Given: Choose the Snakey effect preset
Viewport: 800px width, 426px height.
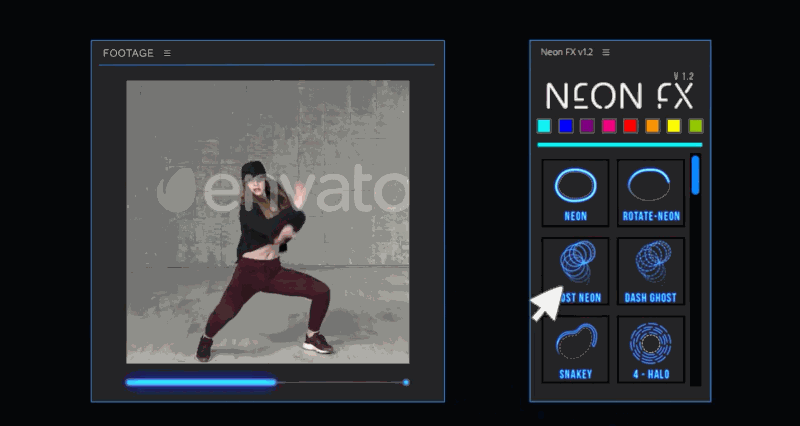Looking at the screenshot, I should click(575, 349).
